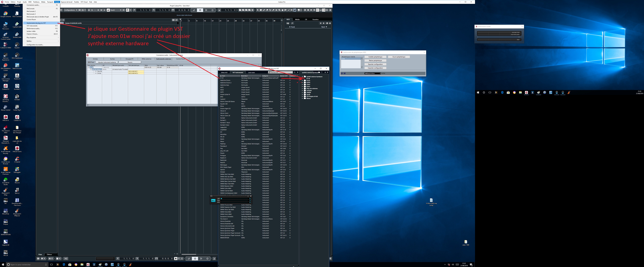This screenshot has width=644, height=267.
Task: Switch to the Effets VST tab
Action: click(224, 72)
